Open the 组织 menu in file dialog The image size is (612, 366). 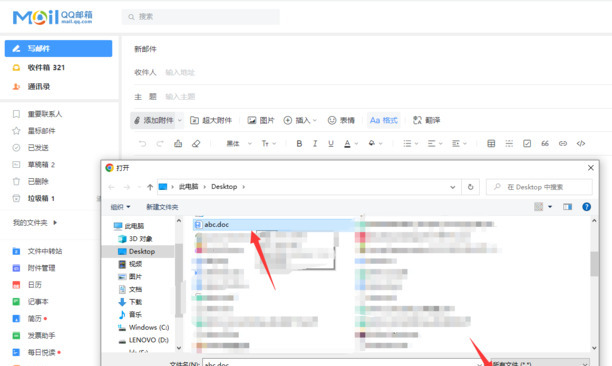(x=120, y=207)
